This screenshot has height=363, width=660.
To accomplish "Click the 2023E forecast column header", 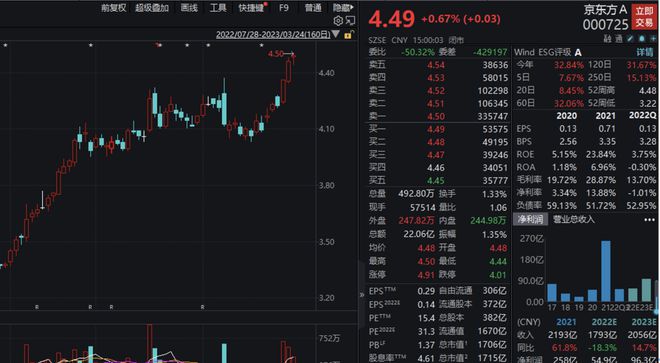I will pyautogui.click(x=644, y=322).
